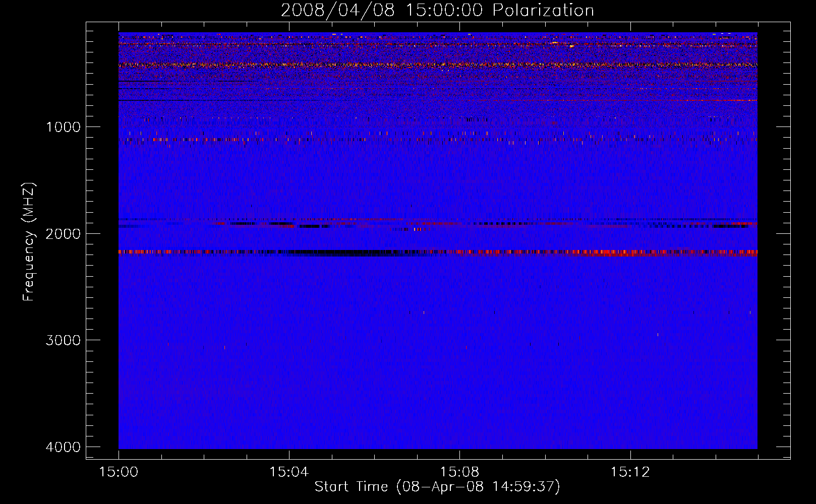Select the 3000 frequency tick label
This screenshot has width=816, height=504.
pyautogui.click(x=63, y=340)
